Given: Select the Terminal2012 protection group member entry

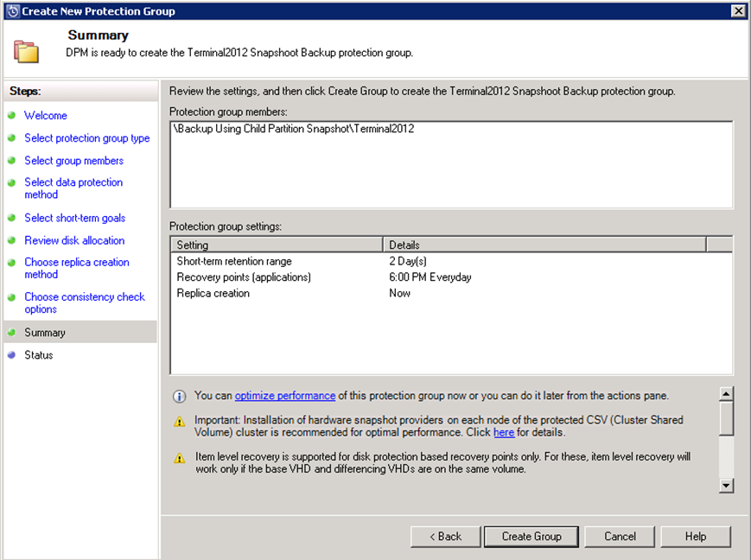Looking at the screenshot, I should (294, 129).
